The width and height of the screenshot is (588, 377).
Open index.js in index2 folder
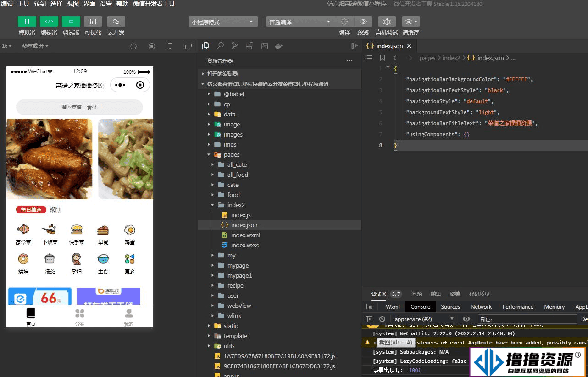(280, 215)
